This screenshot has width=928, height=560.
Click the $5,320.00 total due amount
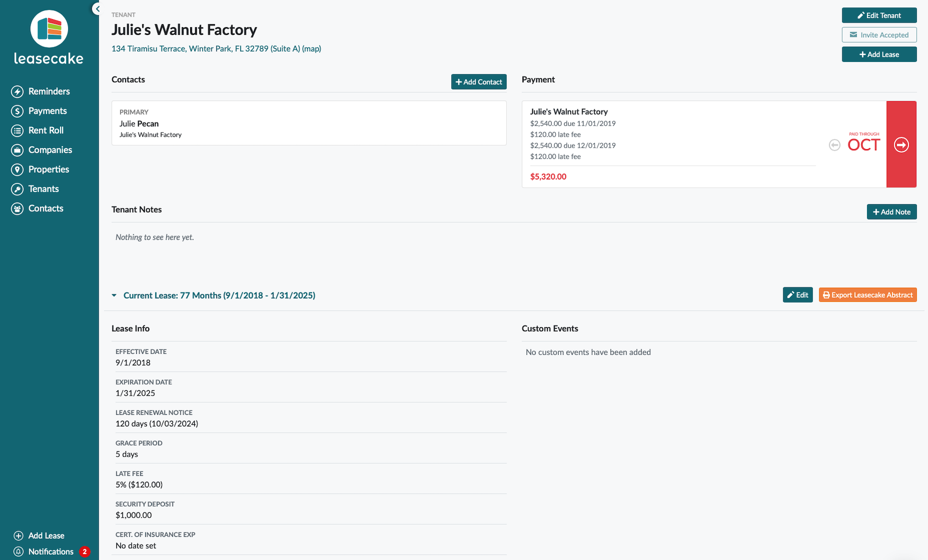(x=548, y=177)
